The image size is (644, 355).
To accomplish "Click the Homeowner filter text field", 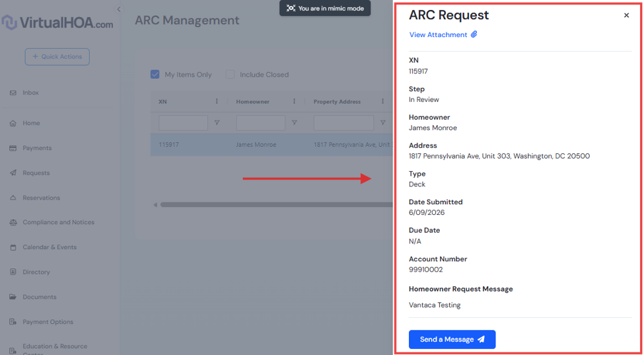I will click(x=260, y=123).
